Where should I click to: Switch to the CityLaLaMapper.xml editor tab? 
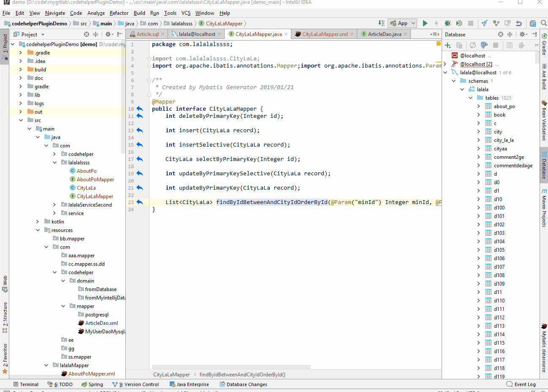324,34
